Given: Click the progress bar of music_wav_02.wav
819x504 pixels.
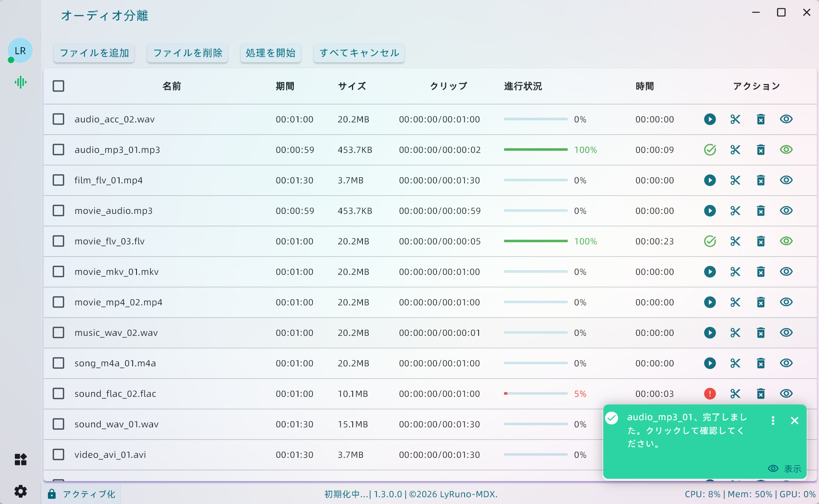Looking at the screenshot, I should coord(535,332).
